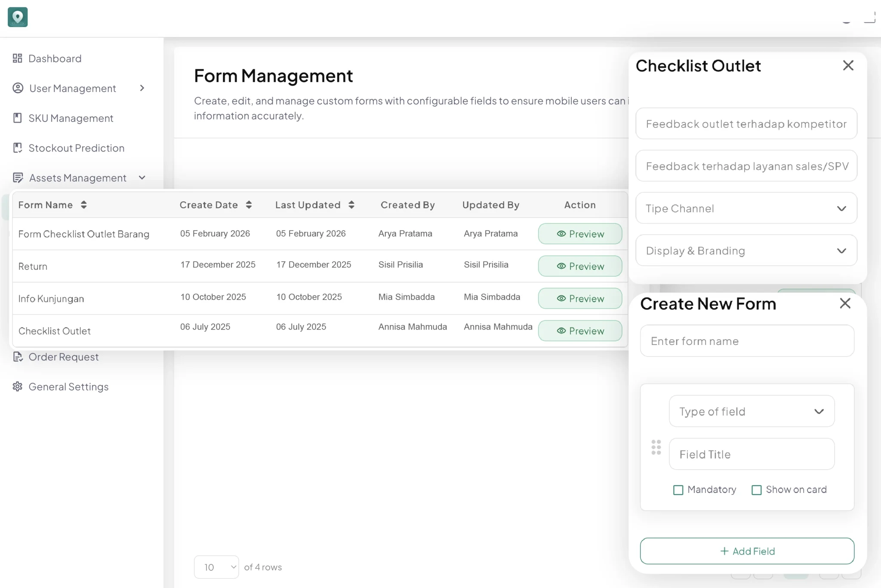Viewport: 881px width, 588px height.
Task: Preview Form Checklist Outlet Barang
Action: (x=580, y=234)
